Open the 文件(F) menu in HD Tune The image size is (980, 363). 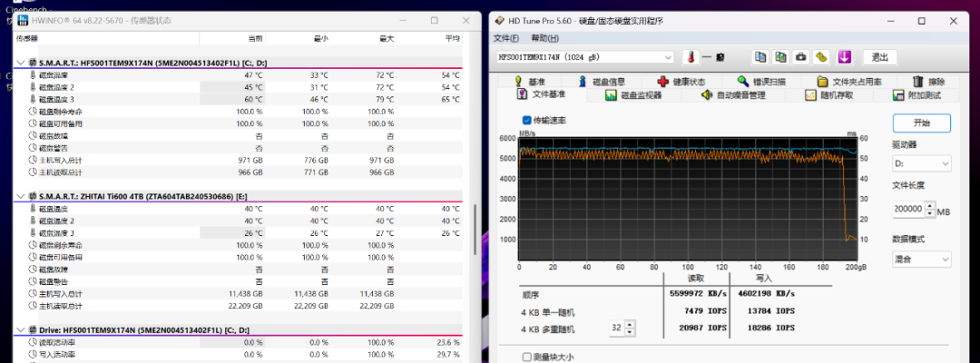[x=506, y=39]
